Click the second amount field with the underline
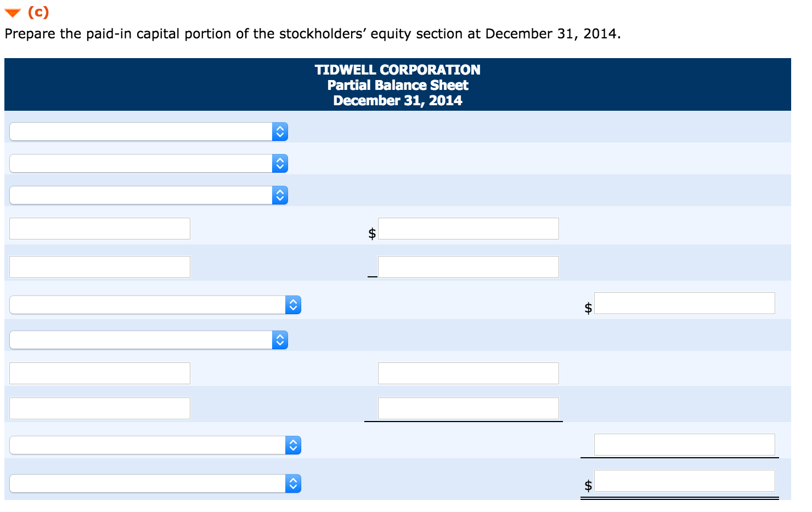The height and width of the screenshot is (512, 812). (x=468, y=266)
